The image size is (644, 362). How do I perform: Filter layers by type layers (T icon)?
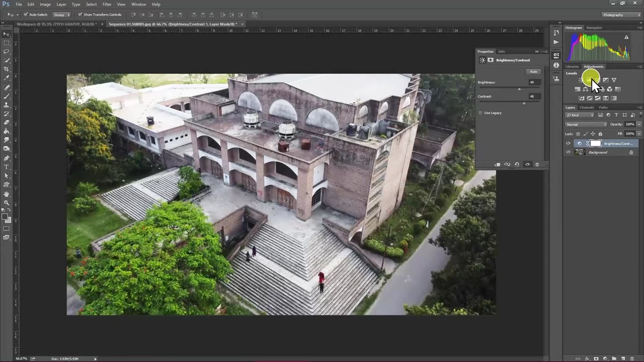[x=616, y=115]
